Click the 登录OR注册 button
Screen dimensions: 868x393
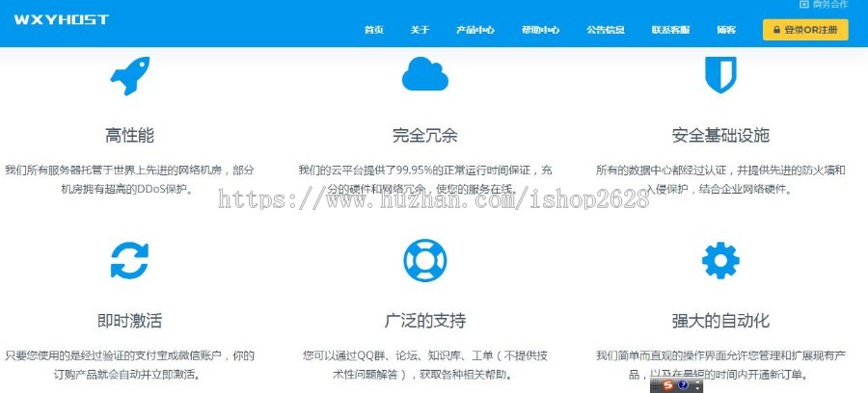(805, 30)
